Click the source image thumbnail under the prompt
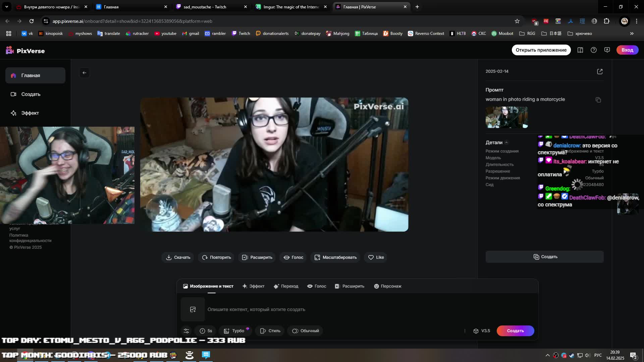The height and width of the screenshot is (362, 644). (x=507, y=117)
